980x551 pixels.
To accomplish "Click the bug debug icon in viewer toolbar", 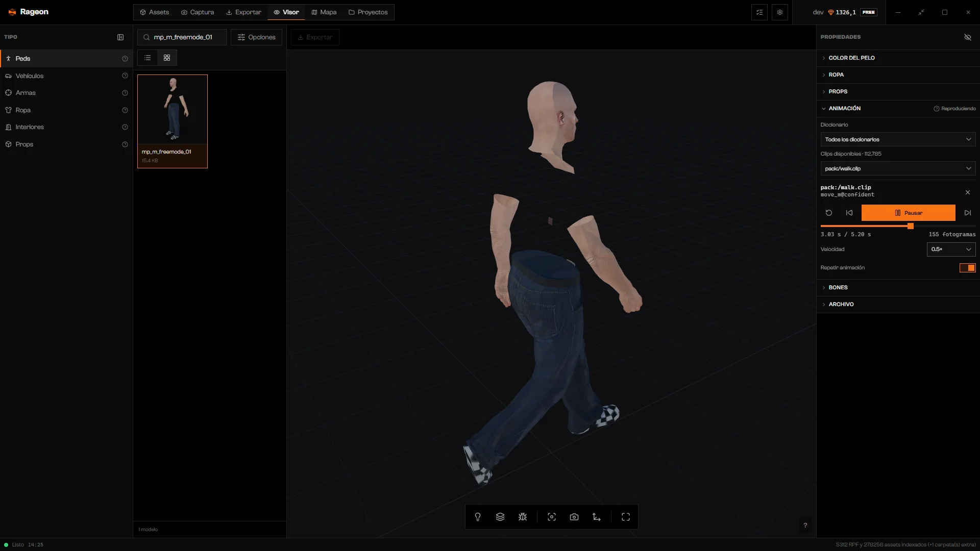I will (x=523, y=517).
